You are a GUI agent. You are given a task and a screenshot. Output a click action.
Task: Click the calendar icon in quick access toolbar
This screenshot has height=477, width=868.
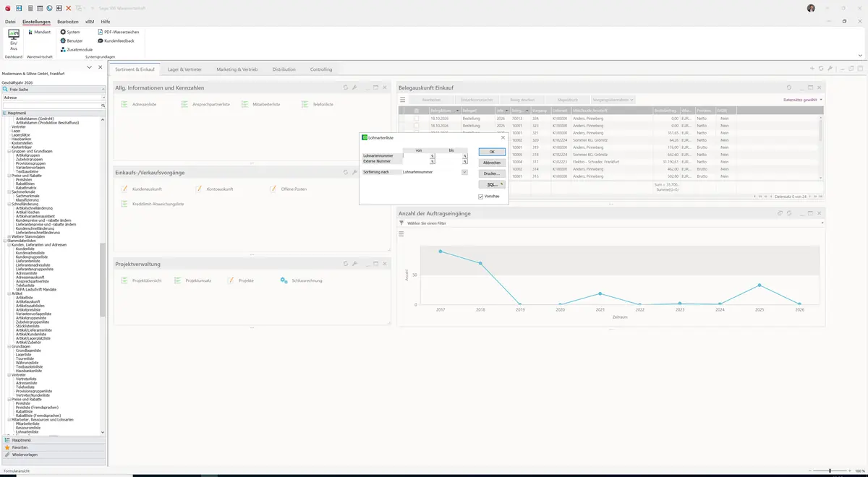(x=40, y=8)
